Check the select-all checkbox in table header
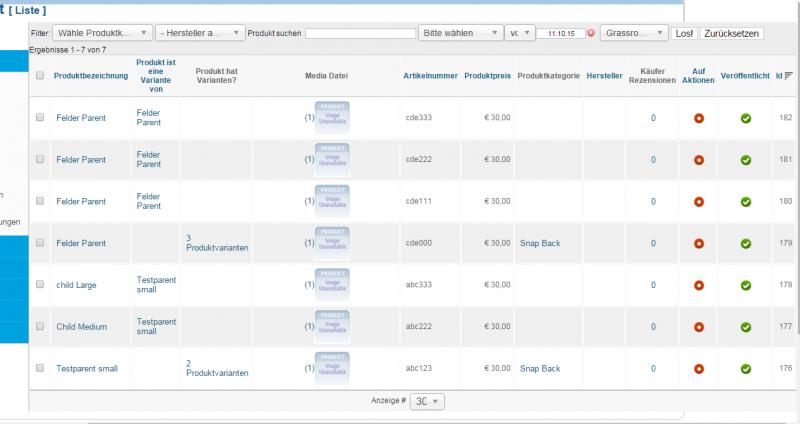 click(x=40, y=76)
